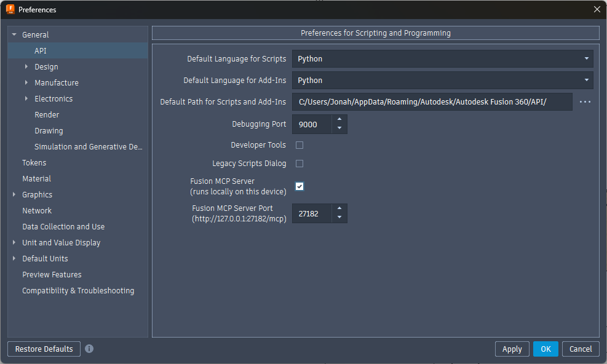The image size is (607, 364).
Task: Open Data Collection and Use preferences
Action: click(x=63, y=226)
